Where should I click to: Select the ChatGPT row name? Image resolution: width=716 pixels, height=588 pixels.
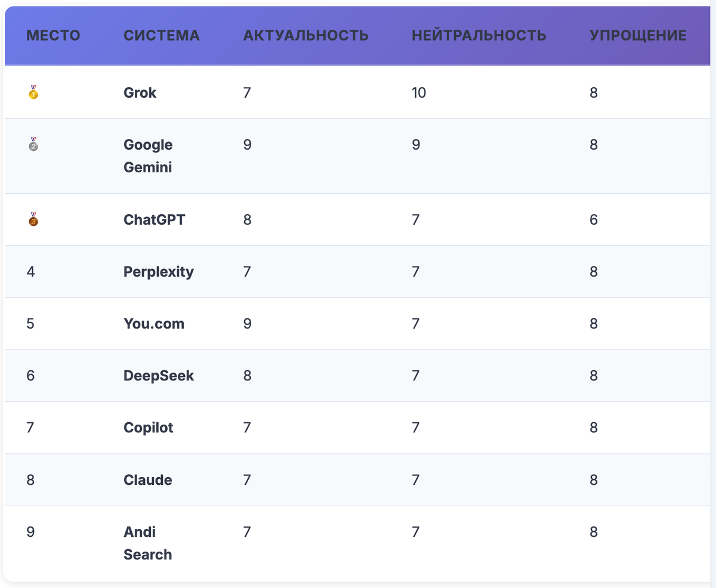click(x=155, y=219)
